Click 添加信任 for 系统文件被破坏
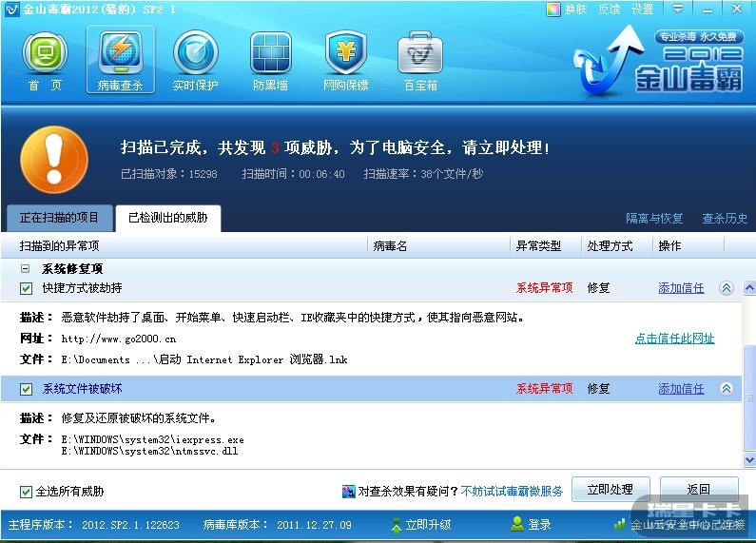756x543 pixels. pos(681,389)
